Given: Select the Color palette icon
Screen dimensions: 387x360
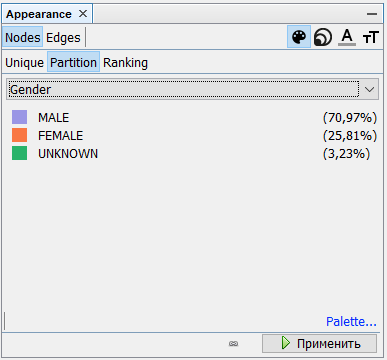Looking at the screenshot, I should 299,37.
